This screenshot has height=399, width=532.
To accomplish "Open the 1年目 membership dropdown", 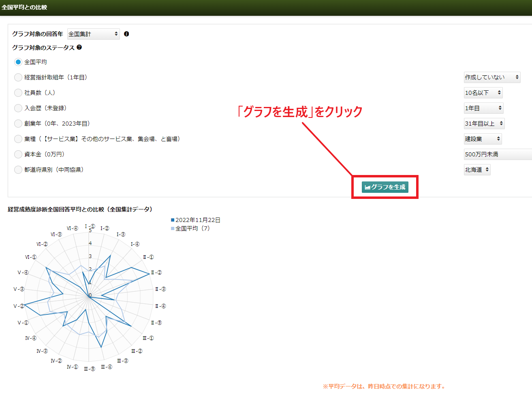I will pos(483,108).
